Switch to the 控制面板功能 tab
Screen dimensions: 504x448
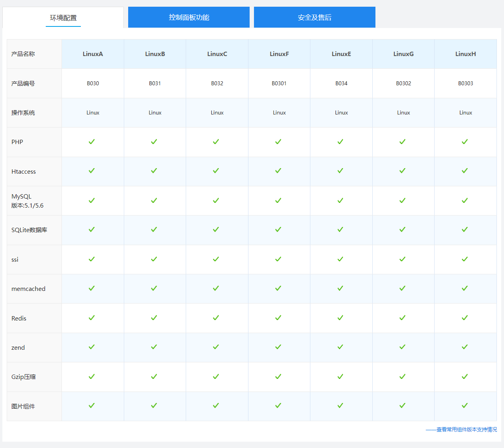point(189,17)
